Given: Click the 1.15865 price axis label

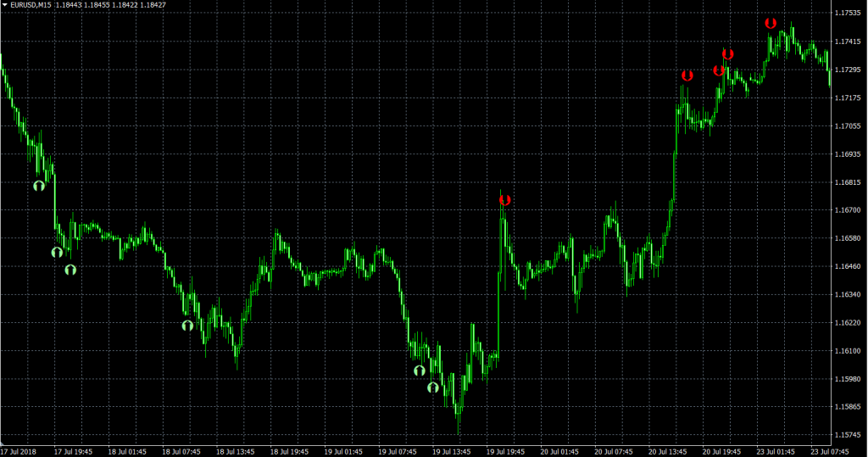Looking at the screenshot, I should (848, 407).
